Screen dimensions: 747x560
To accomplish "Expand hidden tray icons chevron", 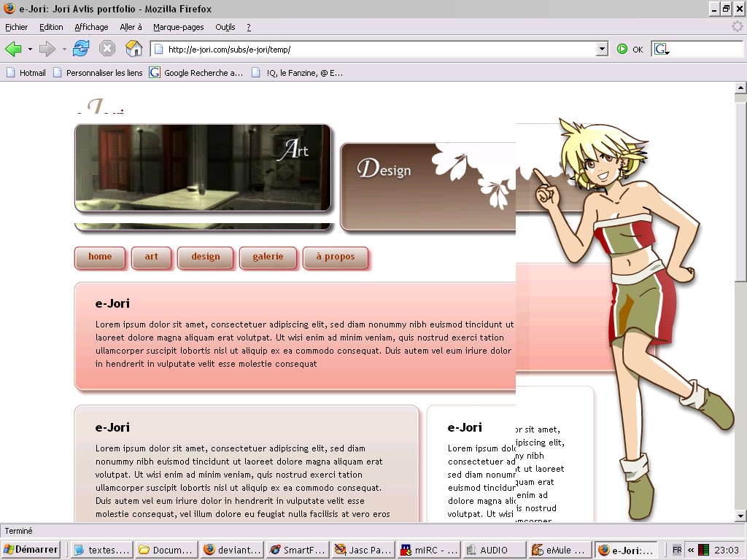I will [691, 550].
